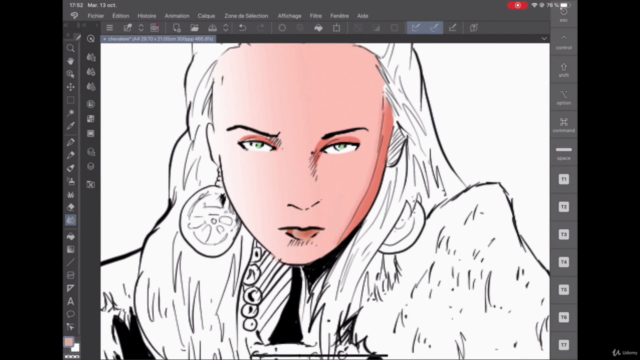Select the Move Layer tool

click(71, 87)
